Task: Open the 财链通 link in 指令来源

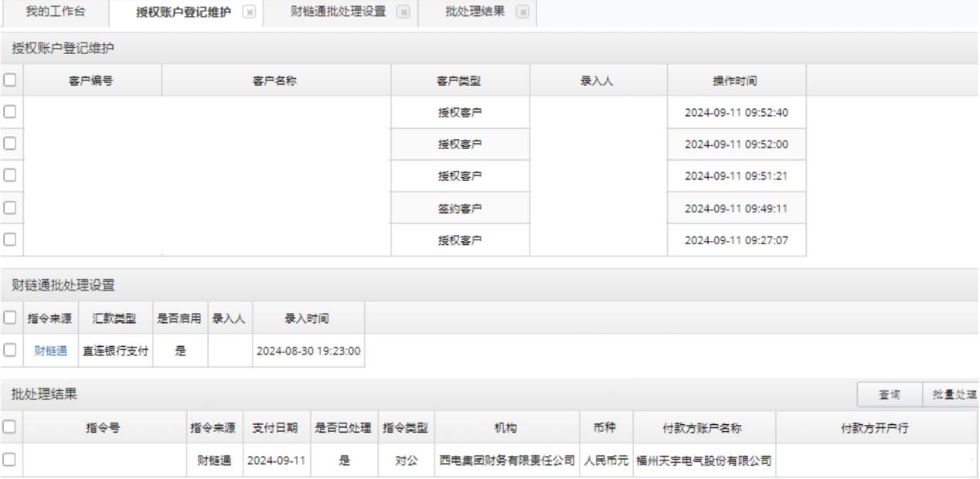Action: [x=49, y=350]
